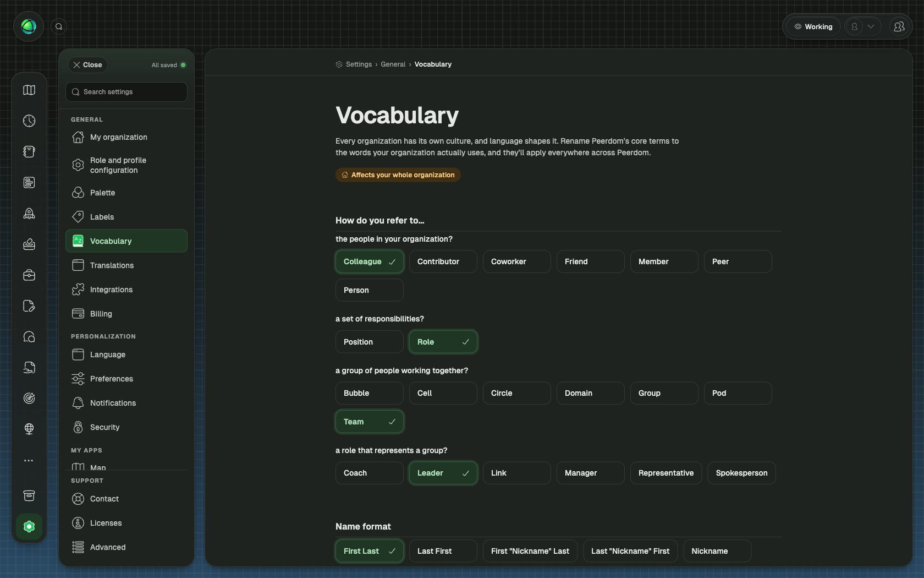Select Contributor for people term

tap(443, 261)
